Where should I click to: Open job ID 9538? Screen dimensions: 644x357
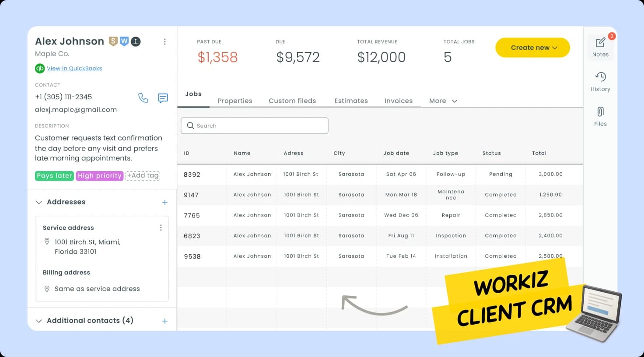click(x=192, y=257)
